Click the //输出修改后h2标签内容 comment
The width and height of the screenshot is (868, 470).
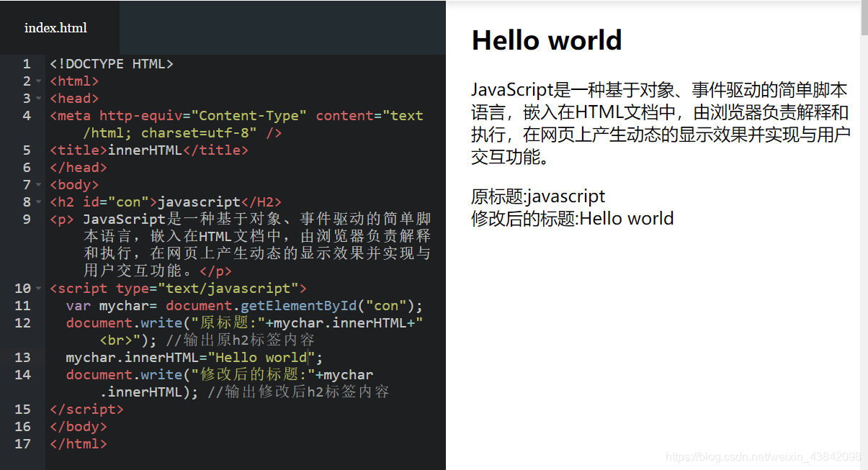298,392
